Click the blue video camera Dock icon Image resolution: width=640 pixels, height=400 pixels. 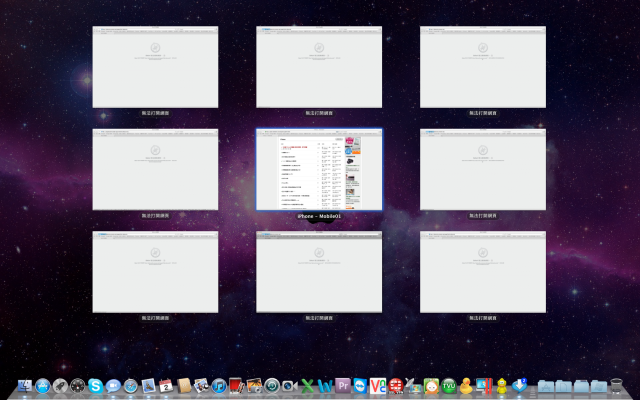tap(289, 385)
